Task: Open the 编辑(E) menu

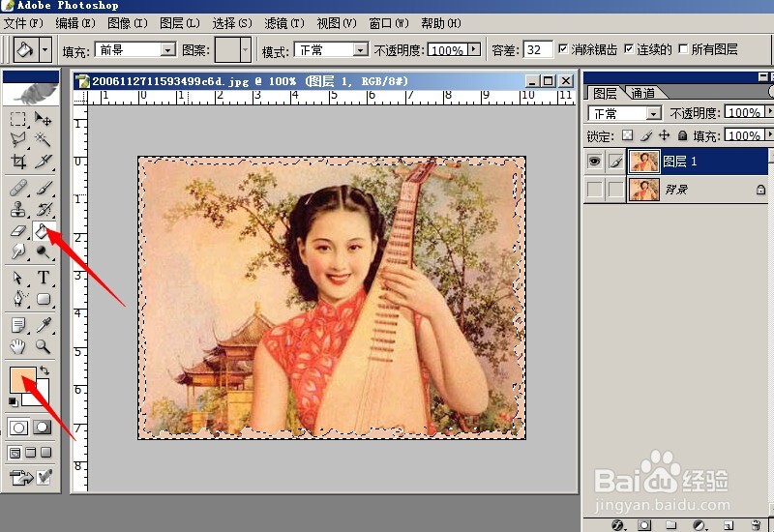Action: coord(75,22)
